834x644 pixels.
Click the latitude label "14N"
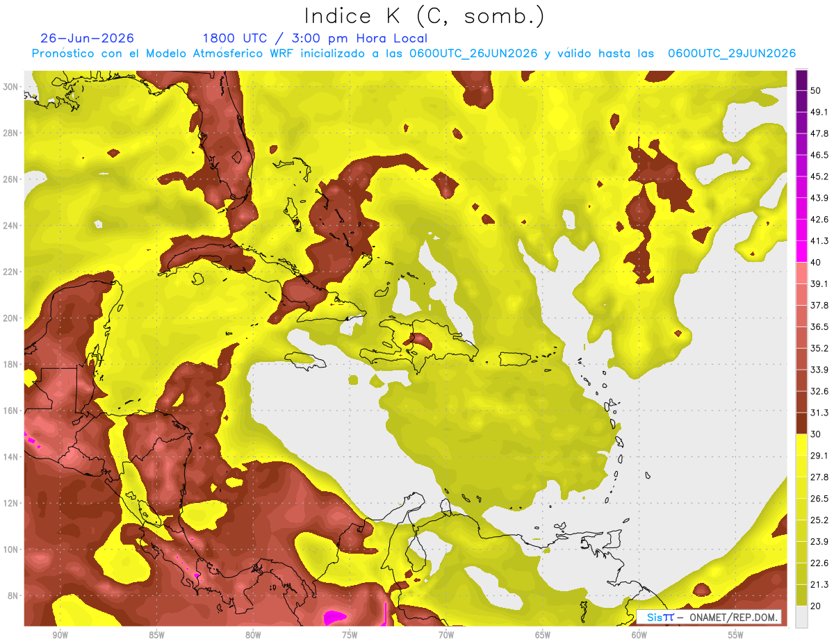pyautogui.click(x=10, y=457)
